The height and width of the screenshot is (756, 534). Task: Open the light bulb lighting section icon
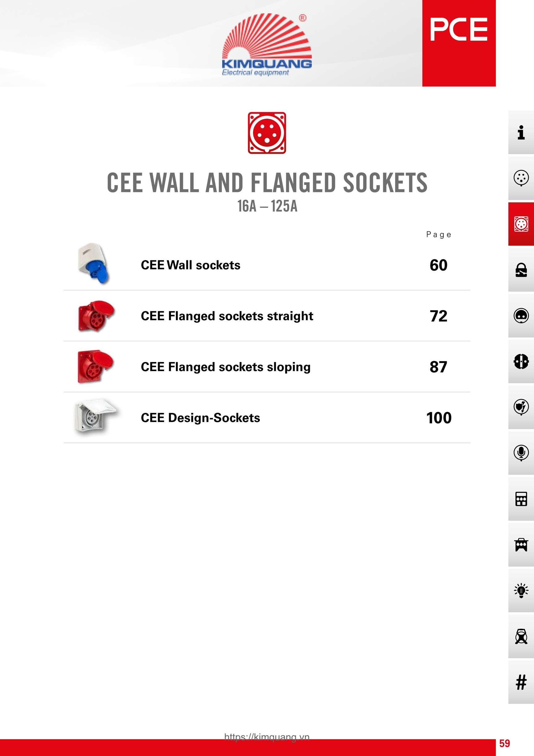tap(521, 590)
